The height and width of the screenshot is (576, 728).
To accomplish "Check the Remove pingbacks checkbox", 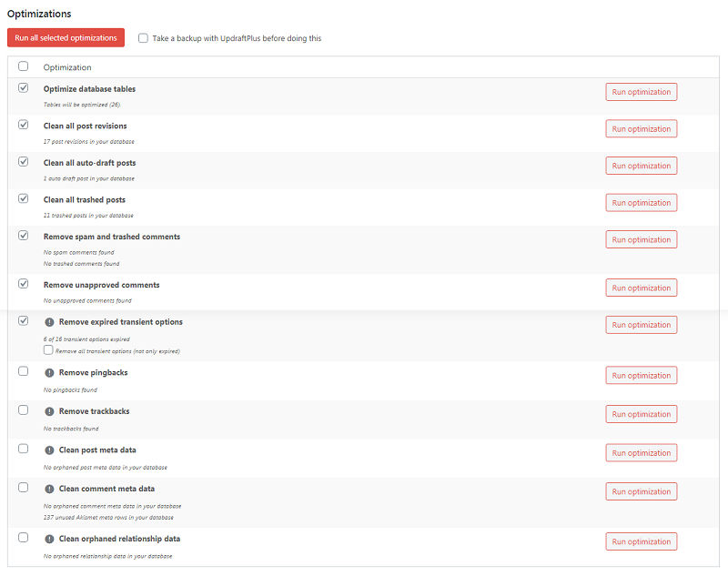I will pyautogui.click(x=24, y=371).
